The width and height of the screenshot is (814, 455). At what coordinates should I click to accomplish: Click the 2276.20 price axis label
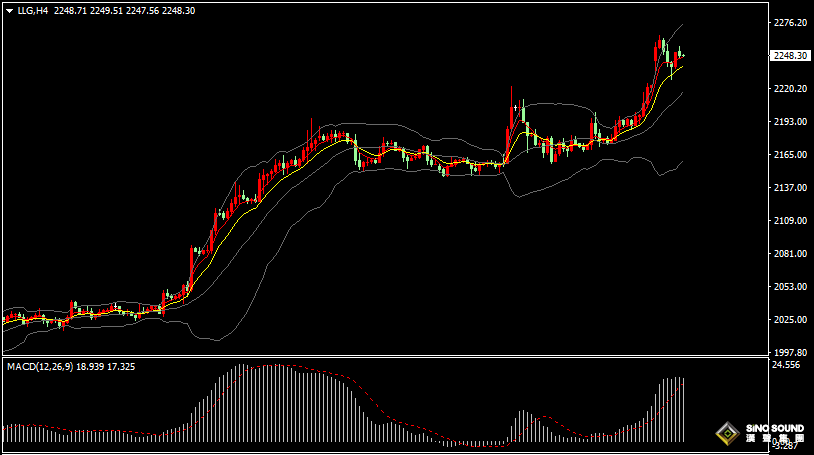pos(790,23)
